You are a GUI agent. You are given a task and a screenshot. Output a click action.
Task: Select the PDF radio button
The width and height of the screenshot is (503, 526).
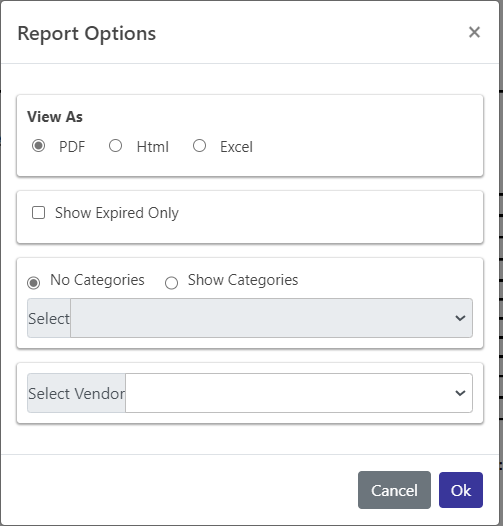(39, 146)
